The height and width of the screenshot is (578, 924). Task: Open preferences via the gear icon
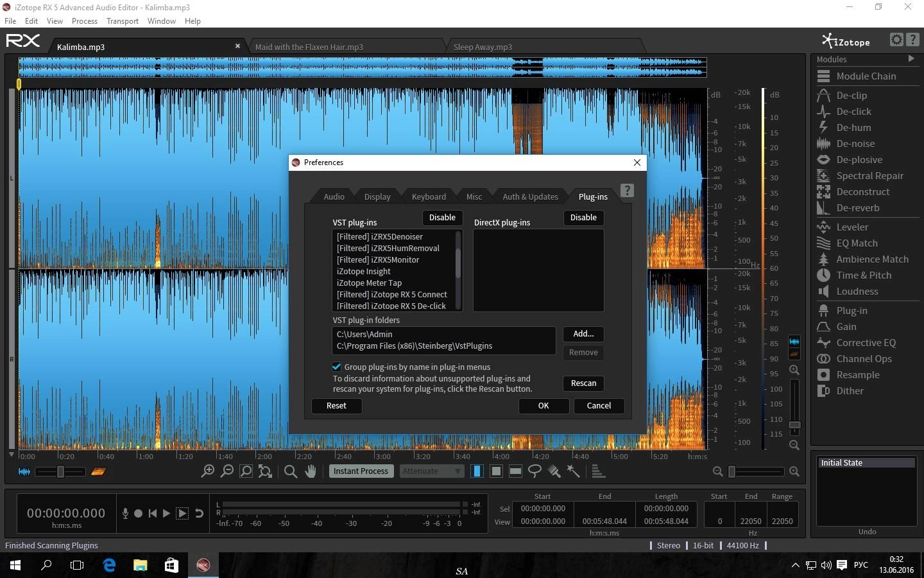(x=896, y=40)
